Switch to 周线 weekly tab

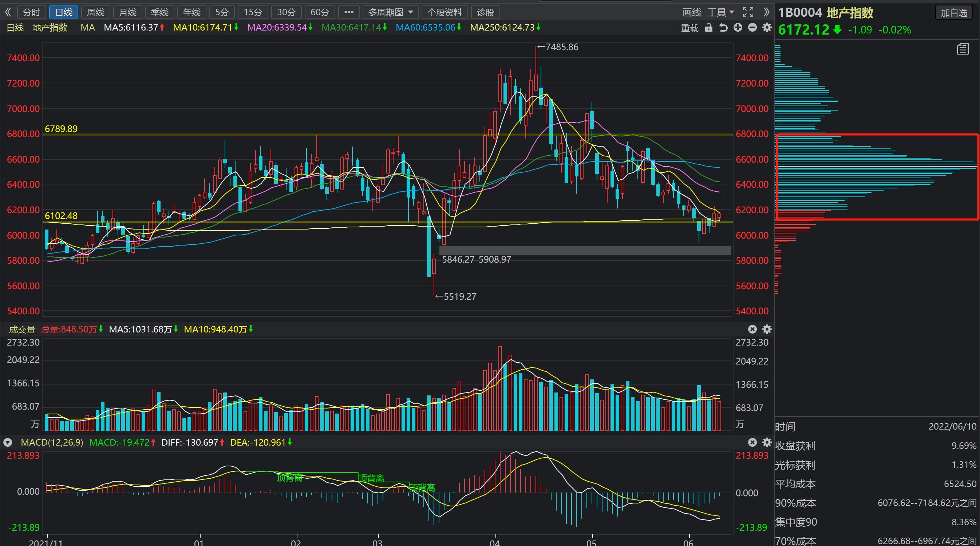[x=95, y=12]
